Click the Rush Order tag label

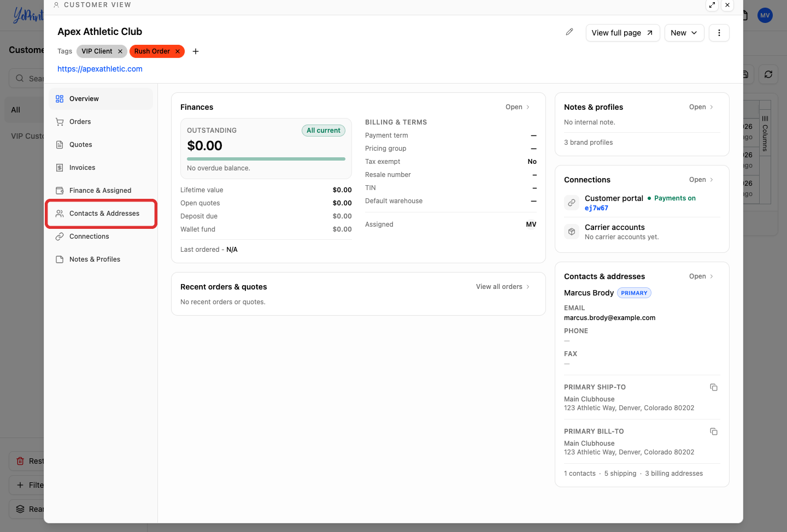tap(152, 51)
